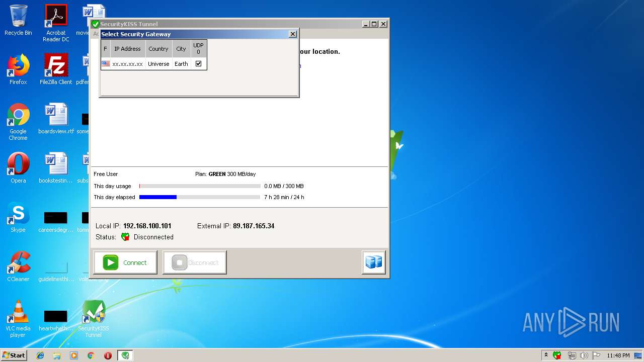
Task: Open the Google Chrome desktop shortcut
Action: (18, 122)
